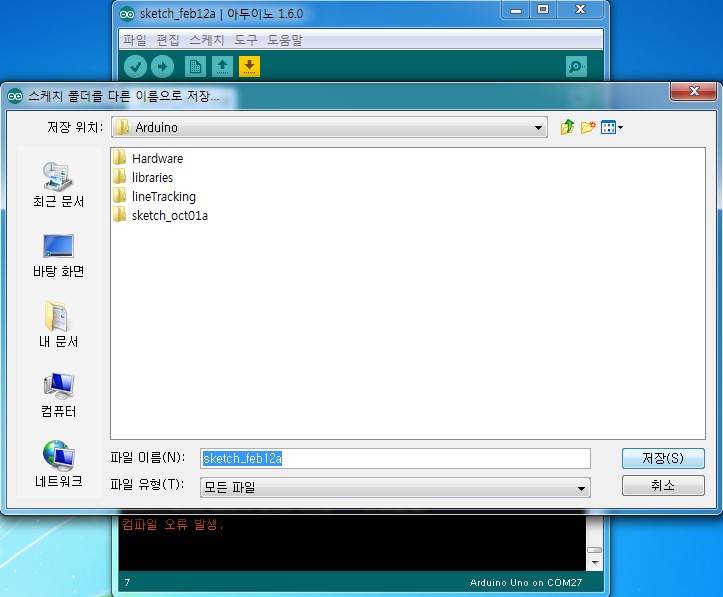The height and width of the screenshot is (597, 723).
Task: Select 내 문서 in the places sidebar
Action: (x=58, y=325)
